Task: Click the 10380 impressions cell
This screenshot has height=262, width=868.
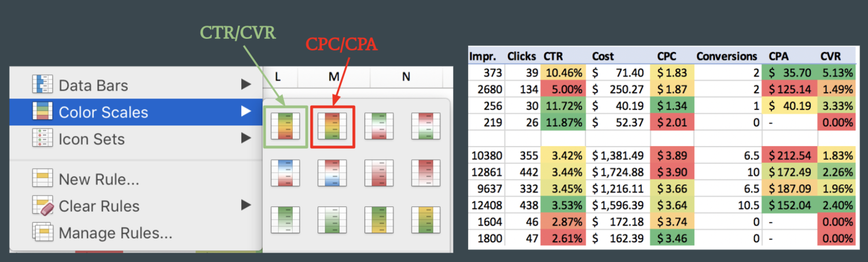Action: point(486,155)
